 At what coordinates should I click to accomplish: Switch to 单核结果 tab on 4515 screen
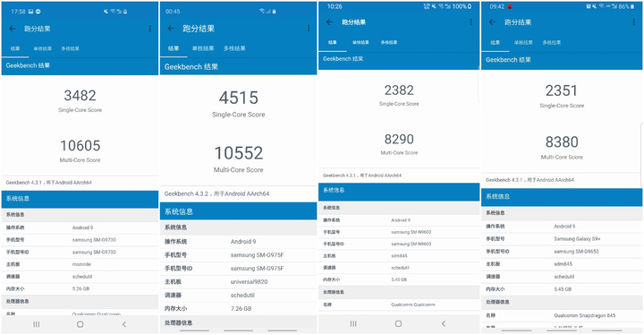pyautogui.click(x=203, y=48)
